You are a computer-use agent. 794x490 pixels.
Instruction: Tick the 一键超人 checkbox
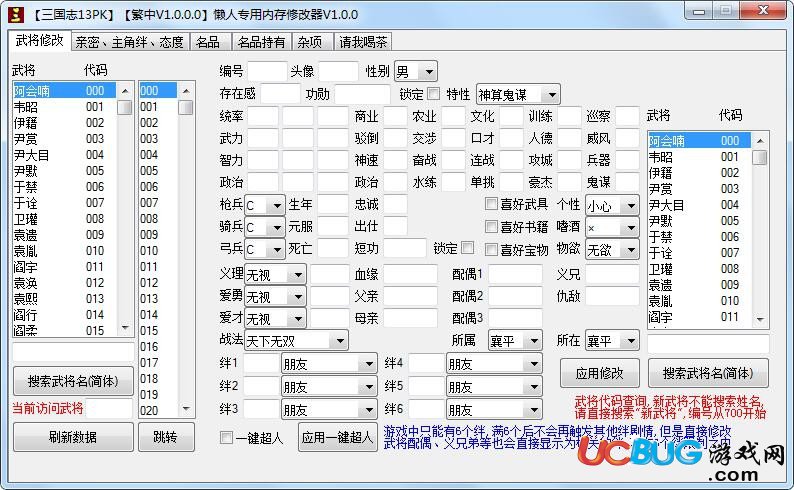(226, 437)
